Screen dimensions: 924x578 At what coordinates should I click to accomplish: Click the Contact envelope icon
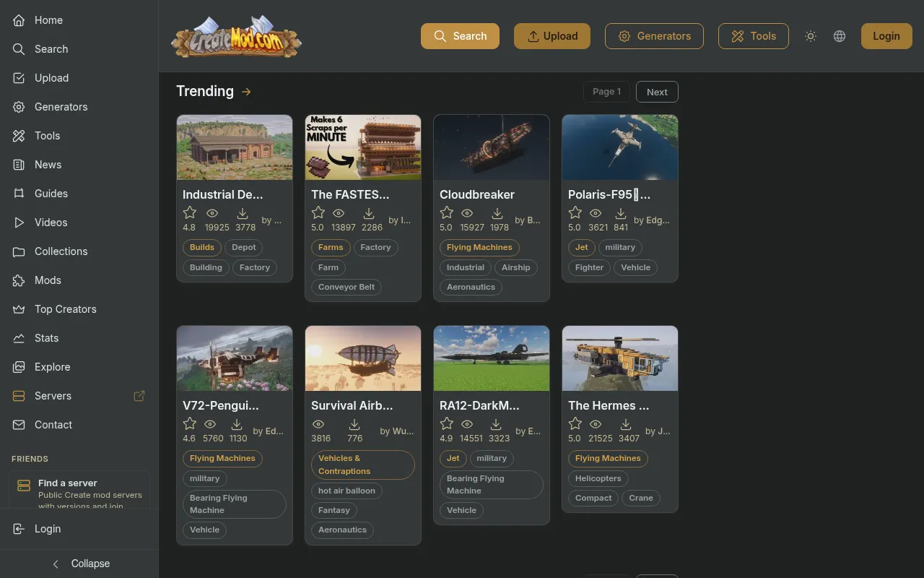click(x=19, y=425)
